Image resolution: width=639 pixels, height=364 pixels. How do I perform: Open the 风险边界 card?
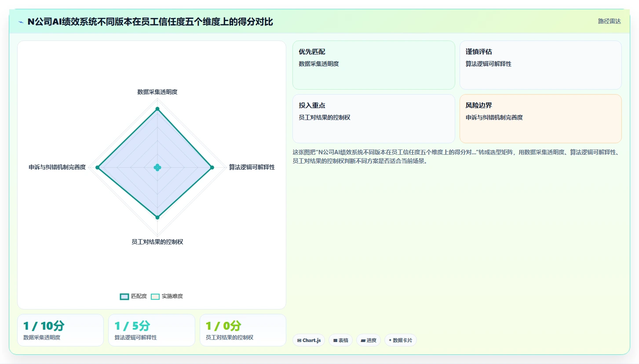[540, 119]
